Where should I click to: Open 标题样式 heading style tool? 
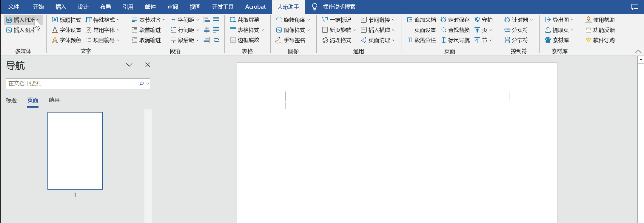coord(67,20)
